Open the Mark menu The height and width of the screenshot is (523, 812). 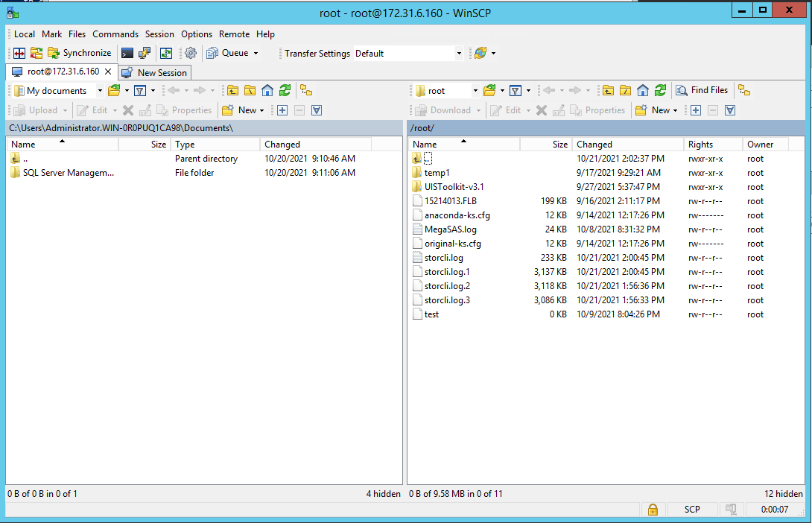click(x=52, y=34)
